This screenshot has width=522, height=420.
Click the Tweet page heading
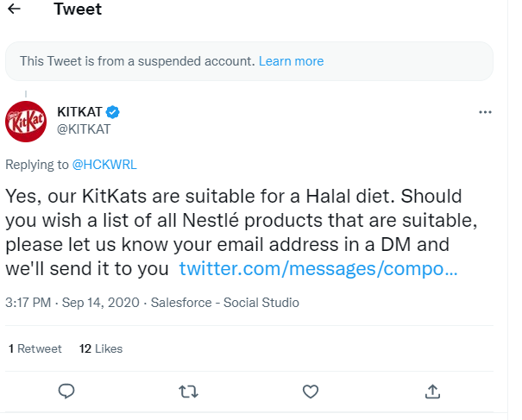(x=77, y=10)
